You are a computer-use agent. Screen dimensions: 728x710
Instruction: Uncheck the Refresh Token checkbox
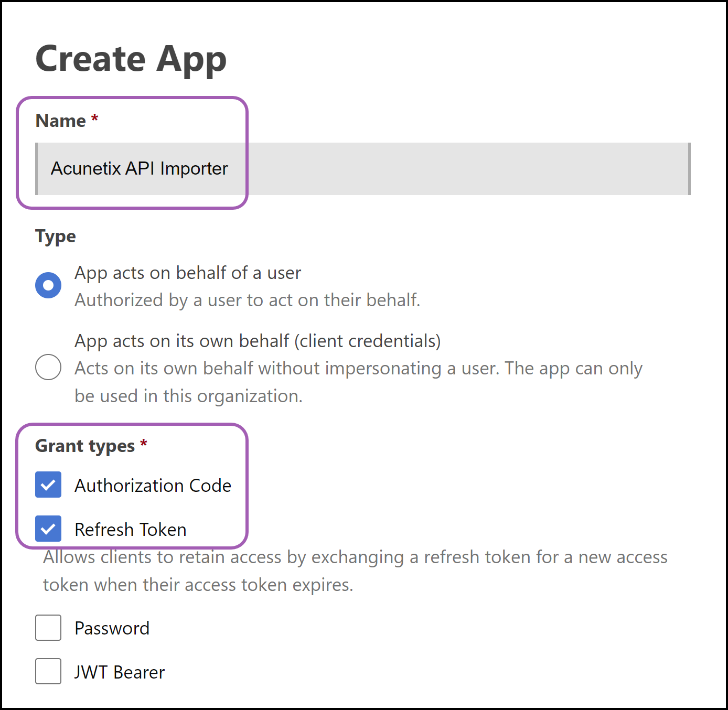coord(48,529)
